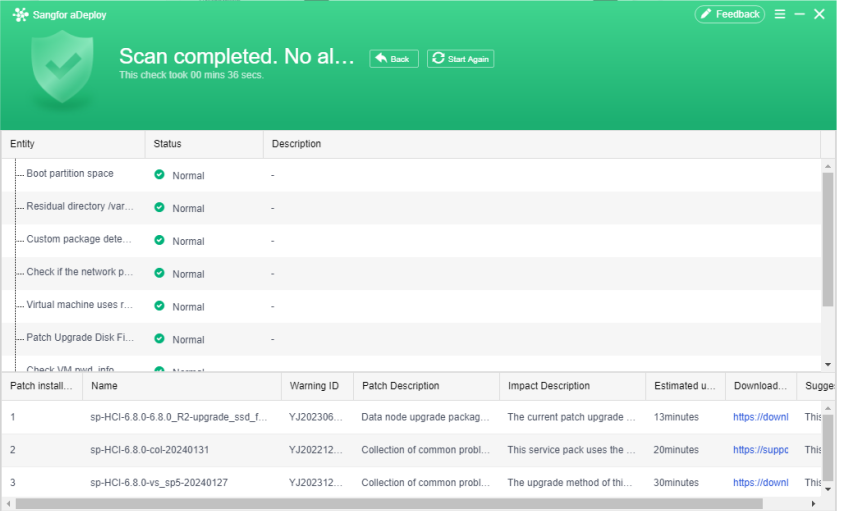Click the Back button
This screenshot has height=511, width=841.
tap(394, 59)
